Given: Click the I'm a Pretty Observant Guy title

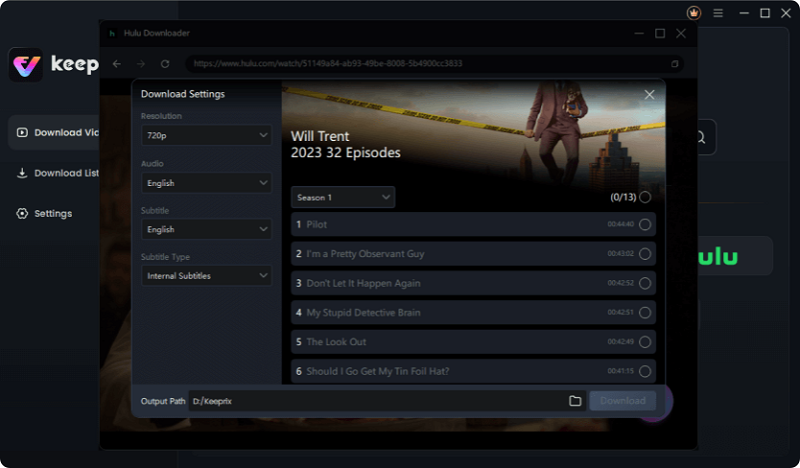Looking at the screenshot, I should [x=365, y=254].
